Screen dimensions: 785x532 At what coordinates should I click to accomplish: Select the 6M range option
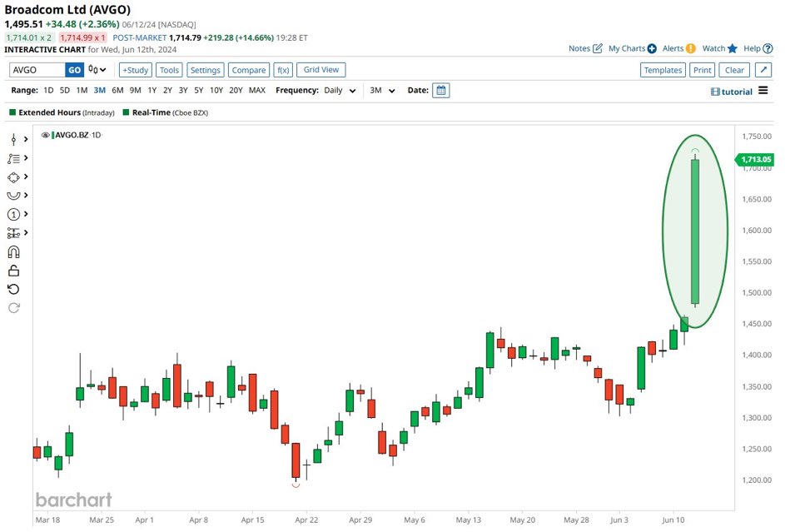(117, 91)
